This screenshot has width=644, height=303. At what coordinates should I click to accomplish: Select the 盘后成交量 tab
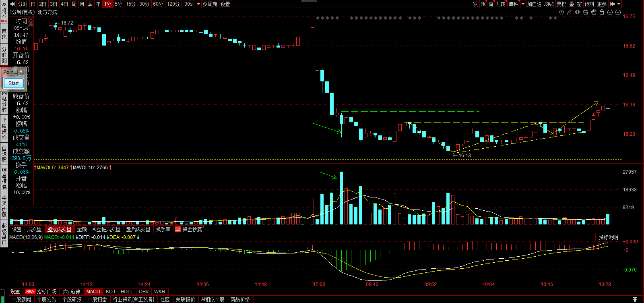[138, 229]
